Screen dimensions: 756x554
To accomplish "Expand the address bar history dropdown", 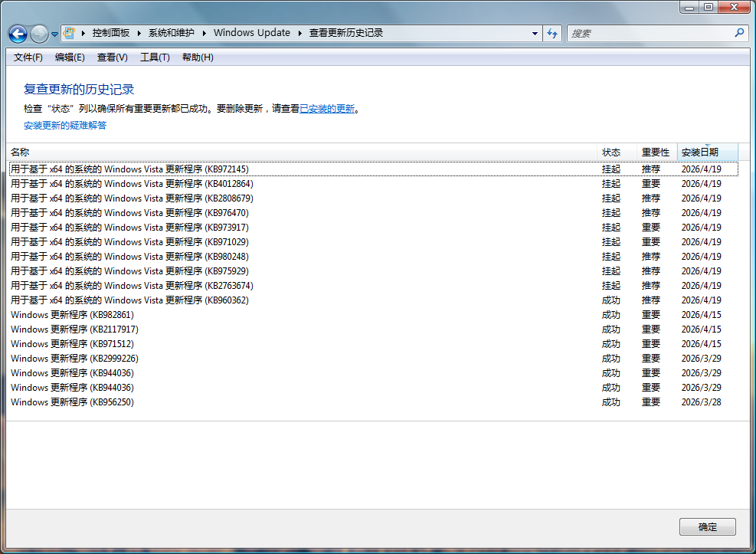I will point(535,34).
